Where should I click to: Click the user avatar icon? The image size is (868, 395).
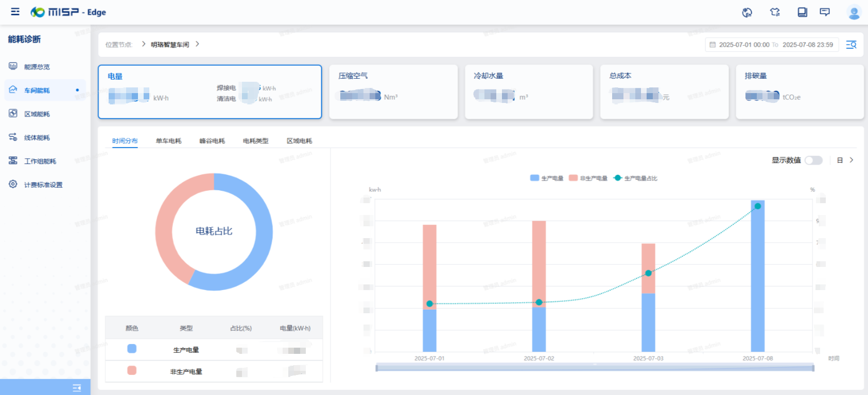854,12
